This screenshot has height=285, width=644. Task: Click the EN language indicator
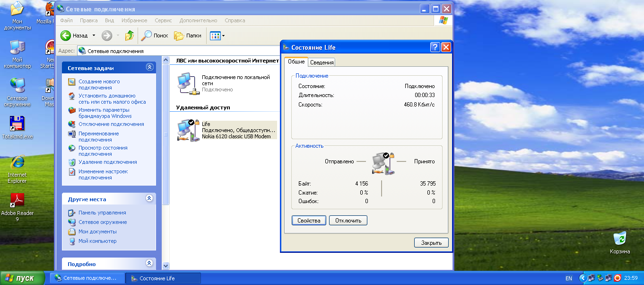coord(569,278)
